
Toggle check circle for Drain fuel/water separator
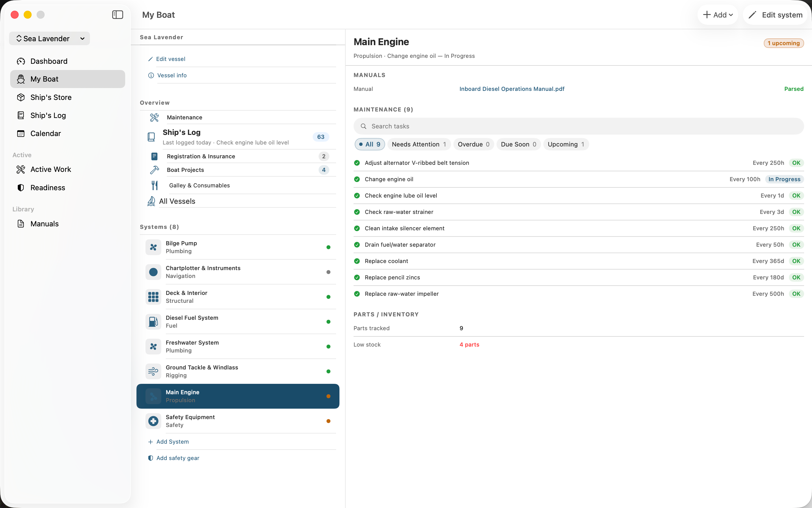click(357, 245)
